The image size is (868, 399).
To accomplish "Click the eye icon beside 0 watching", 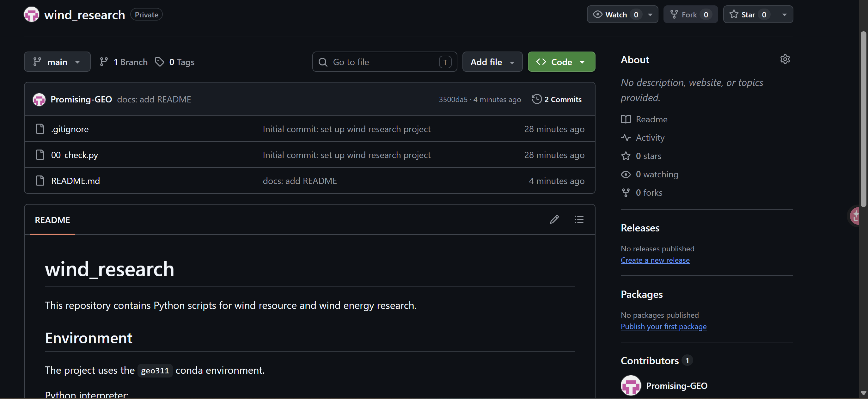I will tap(626, 174).
